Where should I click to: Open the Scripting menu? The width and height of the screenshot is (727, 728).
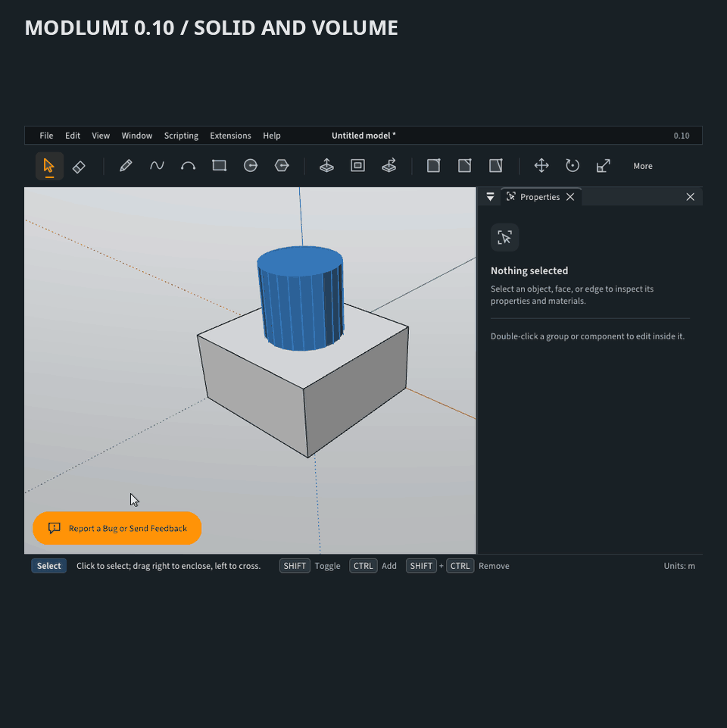181,136
